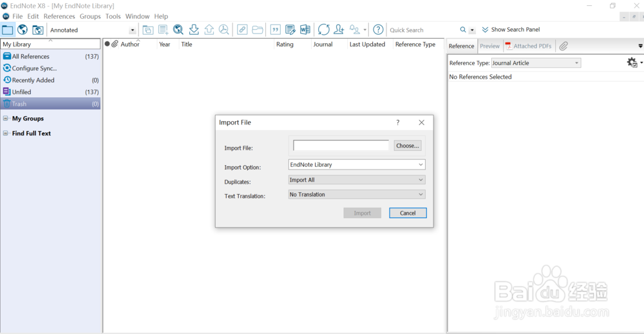Open the Activity Feed dropdown arrow
Viewport: 644px width, 334px height.
click(x=365, y=30)
